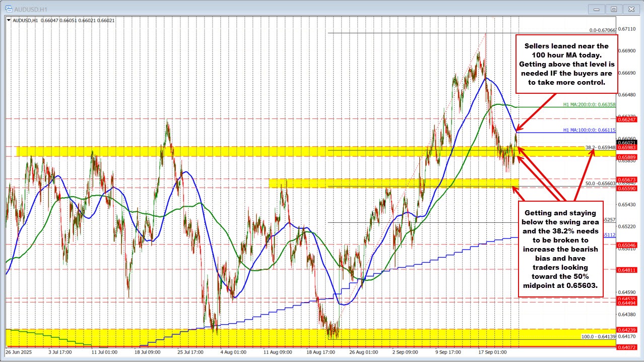Click the 11 Aug 09:00 time axis label
644x362 pixels.
click(278, 352)
